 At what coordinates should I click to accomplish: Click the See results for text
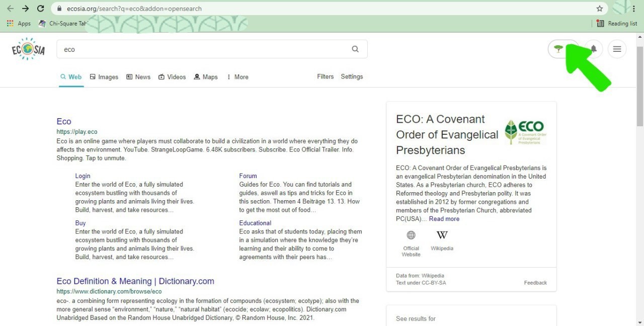(416, 318)
